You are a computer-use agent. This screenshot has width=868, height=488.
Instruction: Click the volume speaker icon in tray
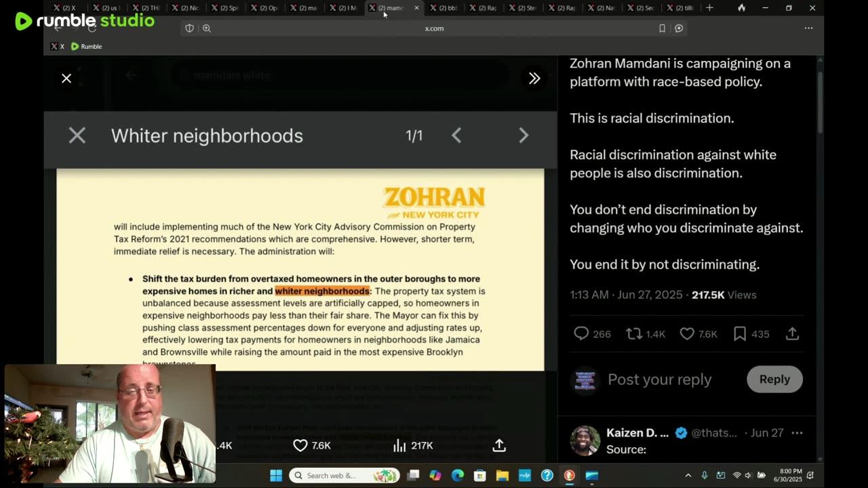pos(749,475)
